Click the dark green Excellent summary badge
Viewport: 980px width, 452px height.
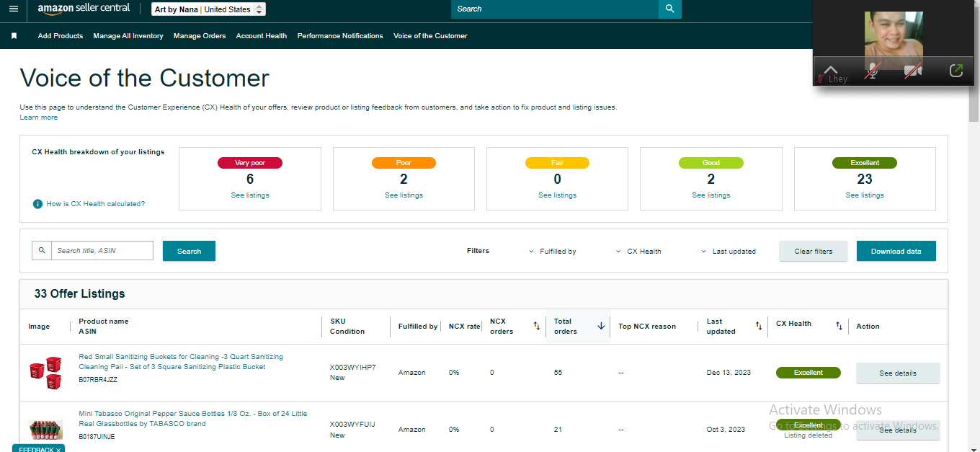(x=865, y=163)
